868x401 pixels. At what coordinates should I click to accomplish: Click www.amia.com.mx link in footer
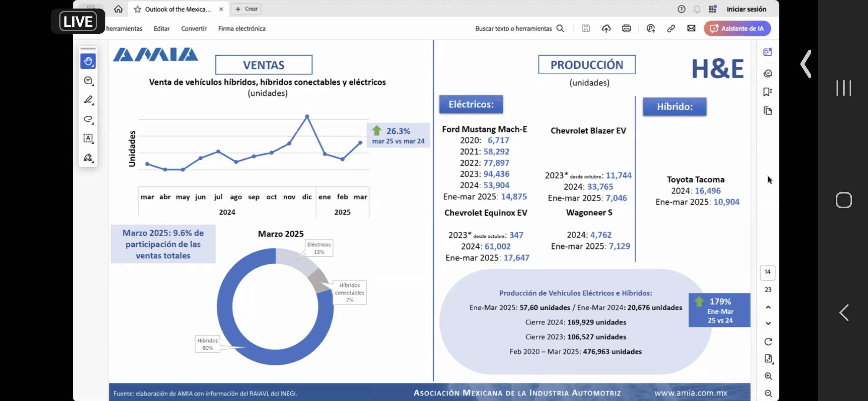[691, 393]
